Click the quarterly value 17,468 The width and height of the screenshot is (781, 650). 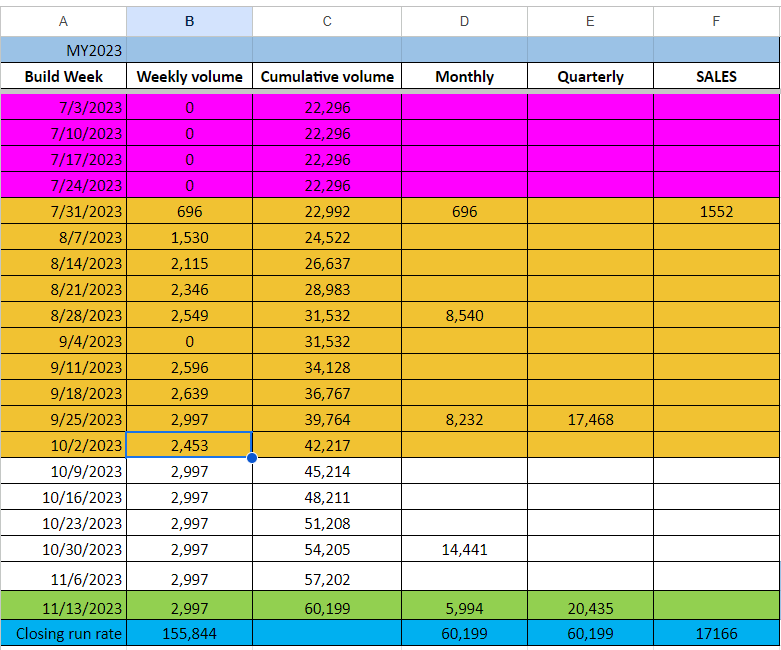[590, 419]
